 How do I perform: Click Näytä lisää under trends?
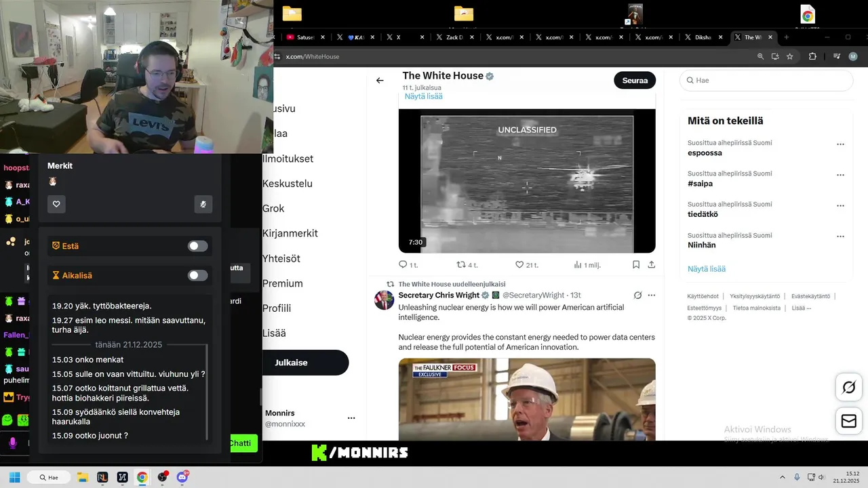coord(707,268)
